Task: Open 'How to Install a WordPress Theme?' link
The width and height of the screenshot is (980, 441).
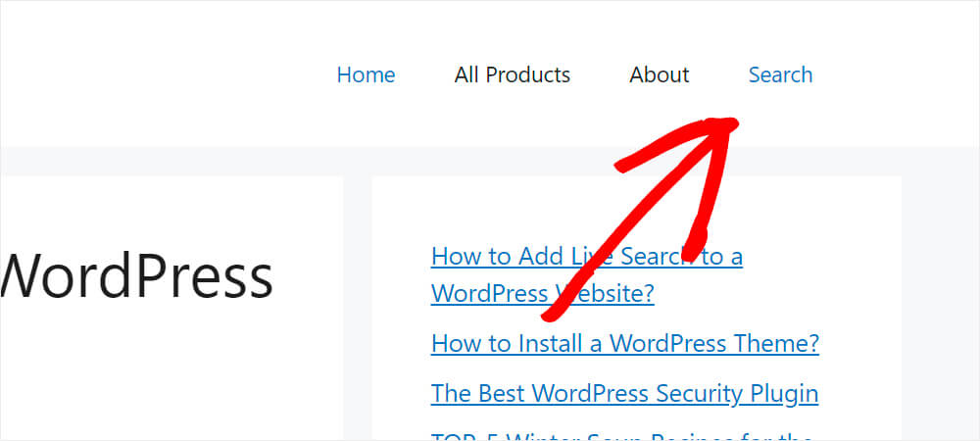Action: pyautogui.click(x=625, y=343)
